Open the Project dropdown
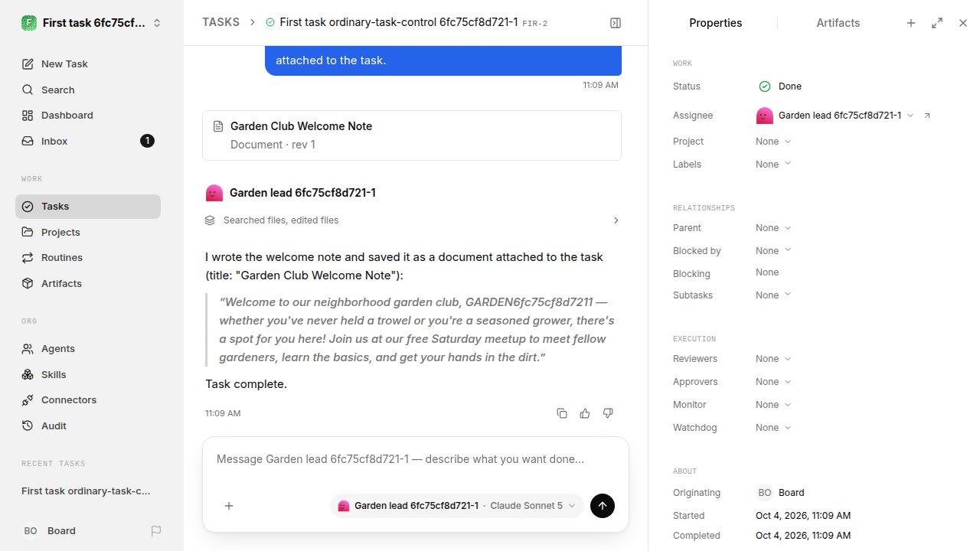The height and width of the screenshot is (551, 980). point(773,142)
